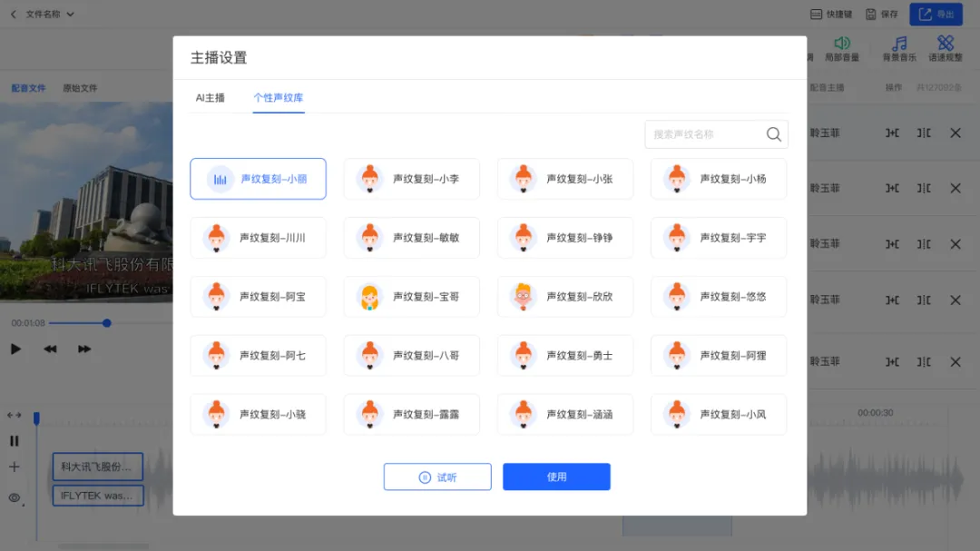Expand the 文件名称 dropdown arrow
The width and height of the screenshot is (980, 551).
pyautogui.click(x=71, y=15)
